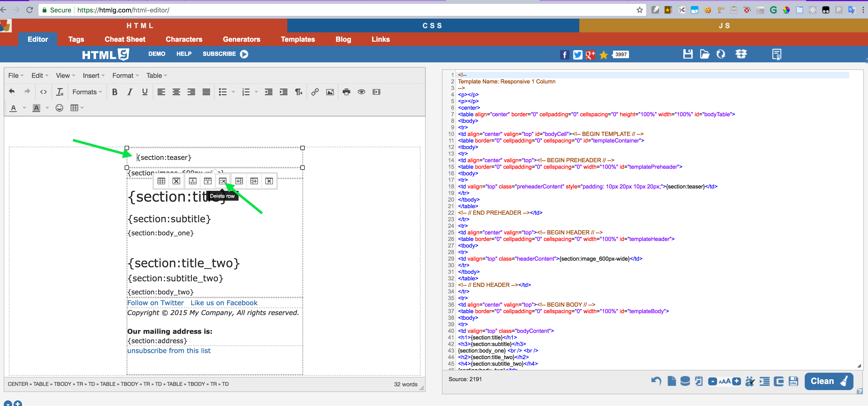Open the View menu
Screen dimensions: 868x406
(65, 75)
